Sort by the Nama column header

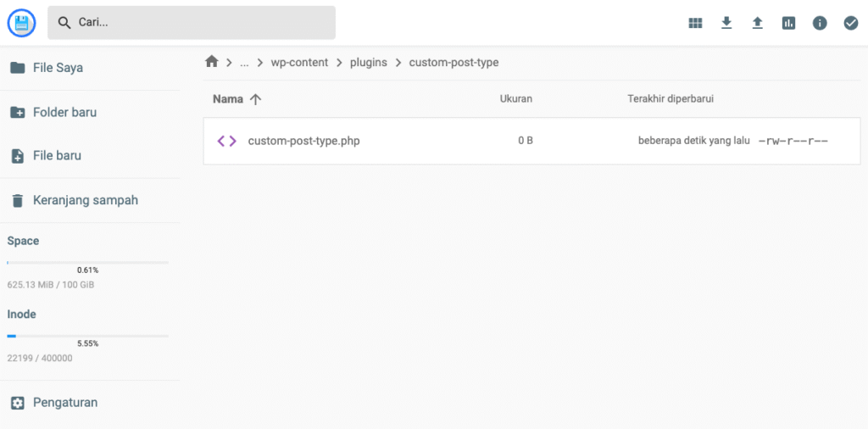click(228, 99)
